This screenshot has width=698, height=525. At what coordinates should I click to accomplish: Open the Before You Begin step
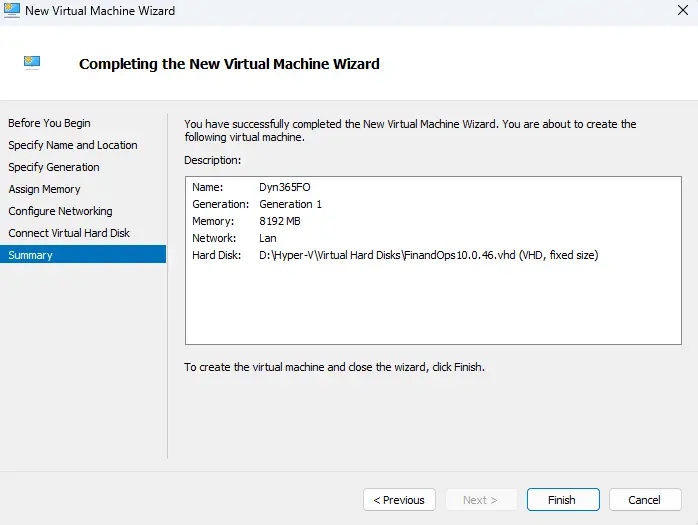(x=49, y=123)
